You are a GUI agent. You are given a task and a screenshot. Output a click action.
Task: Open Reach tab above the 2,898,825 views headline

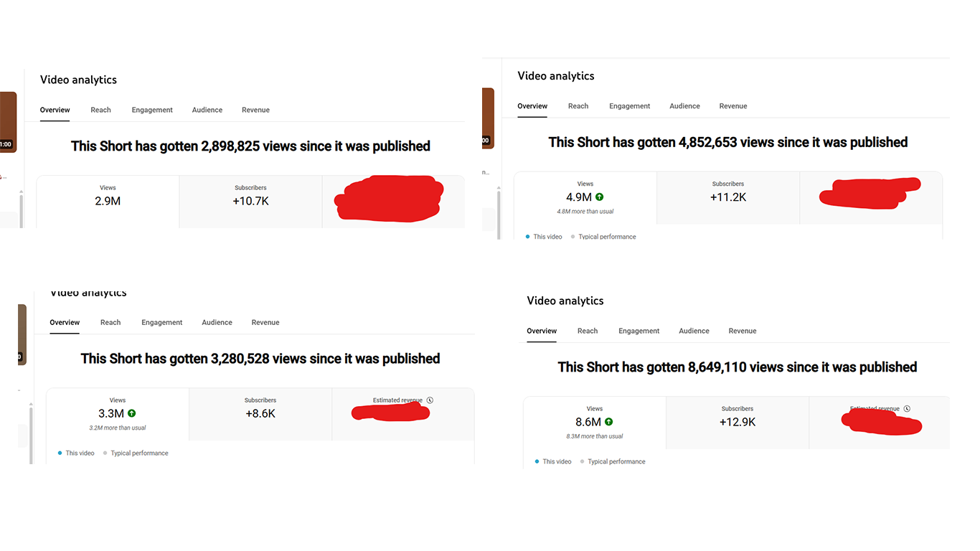100,110
